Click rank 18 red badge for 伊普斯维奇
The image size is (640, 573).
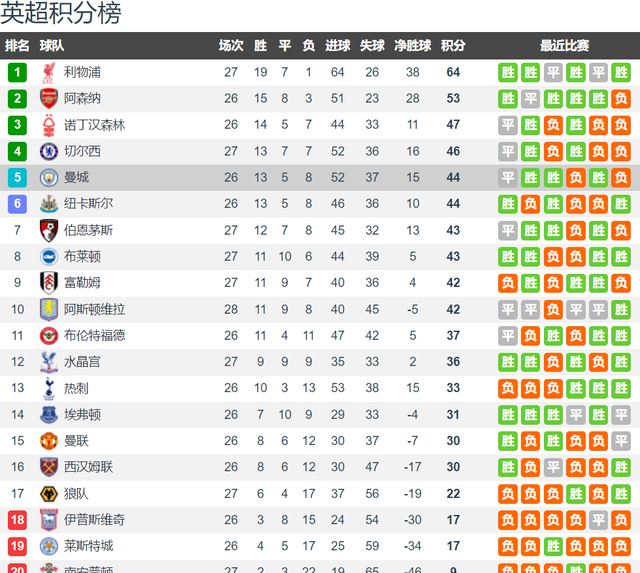(x=17, y=520)
